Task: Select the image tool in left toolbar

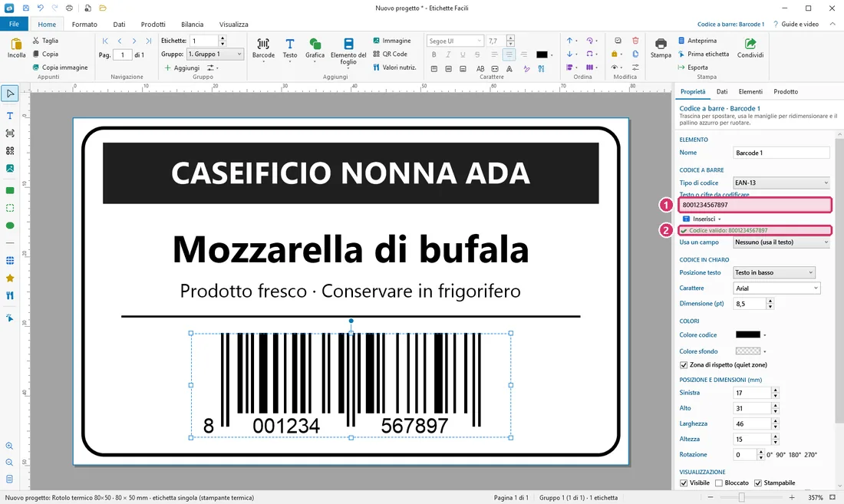Action: pos(10,168)
